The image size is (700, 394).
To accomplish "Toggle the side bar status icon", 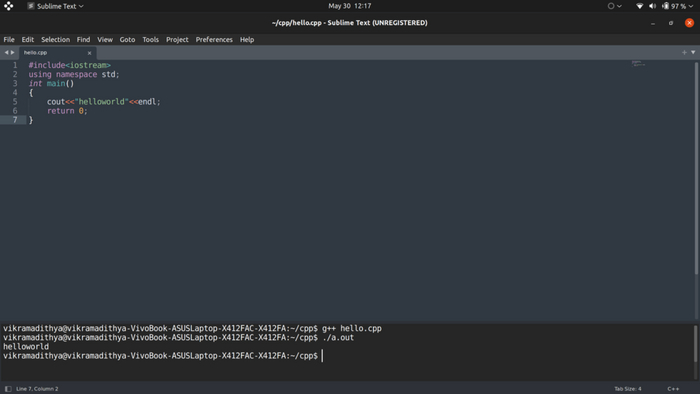I will point(8,389).
